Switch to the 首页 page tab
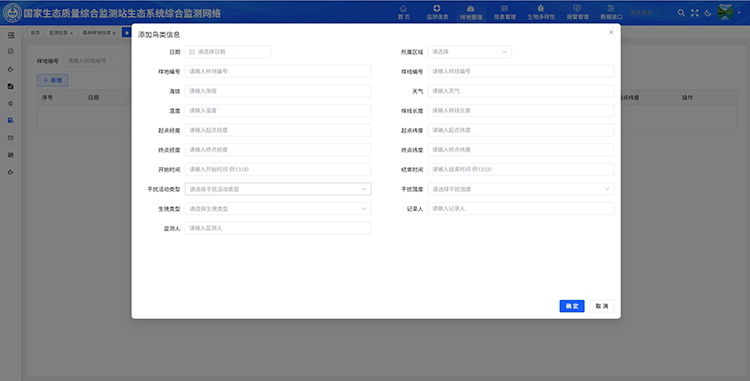 35,33
